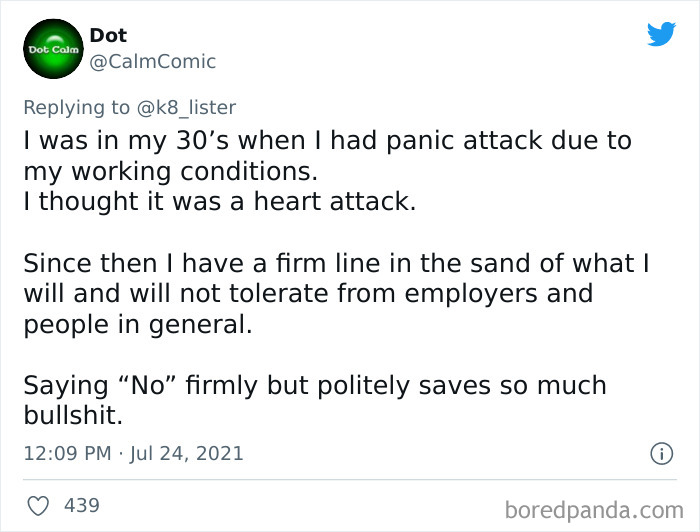700x532 pixels.
Task: Click the 'my working conditions.' line
Action: (x=171, y=172)
